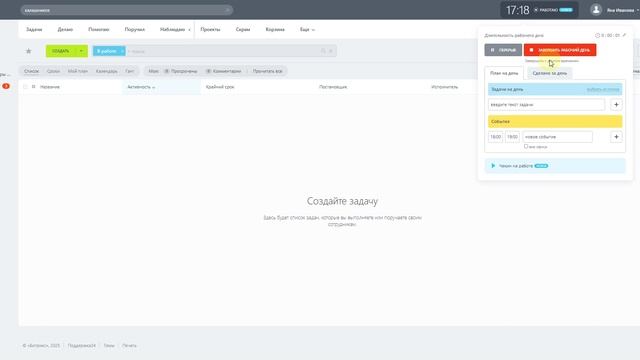Click the user profile avatar
This screenshot has height=360, width=640.
coord(596,10)
